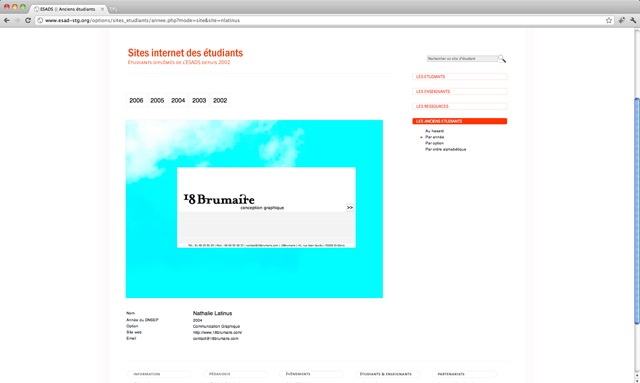This screenshot has height=383, width=640.
Task: Open the Au hasard link
Action: coord(434,131)
